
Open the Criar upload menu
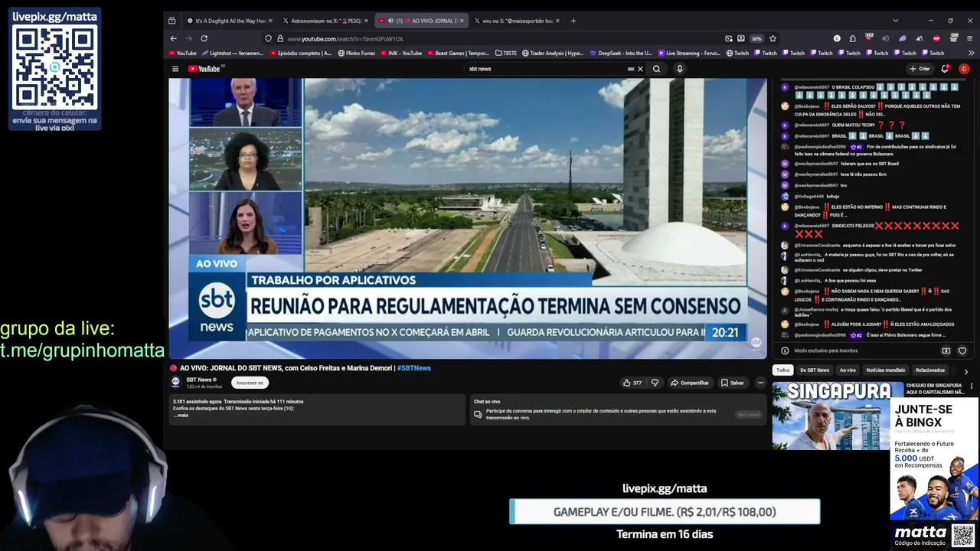[920, 69]
